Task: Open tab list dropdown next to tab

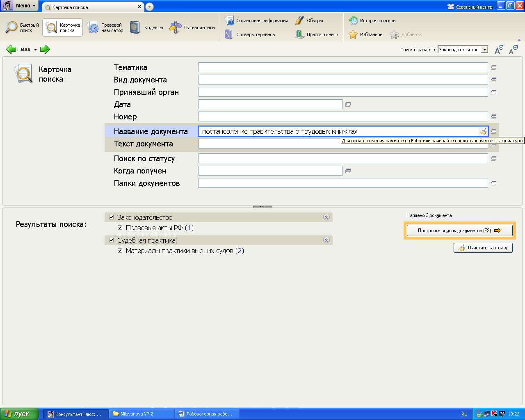Action: (149, 7)
